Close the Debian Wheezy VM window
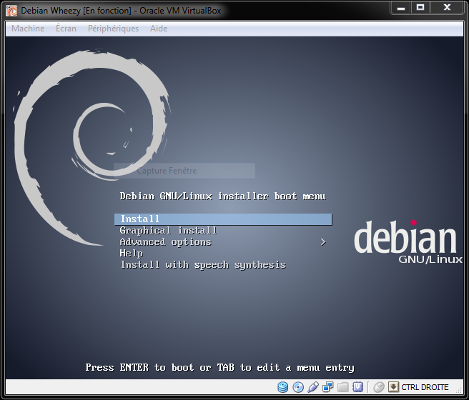Viewport: 469px width, 400px height. click(x=447, y=8)
